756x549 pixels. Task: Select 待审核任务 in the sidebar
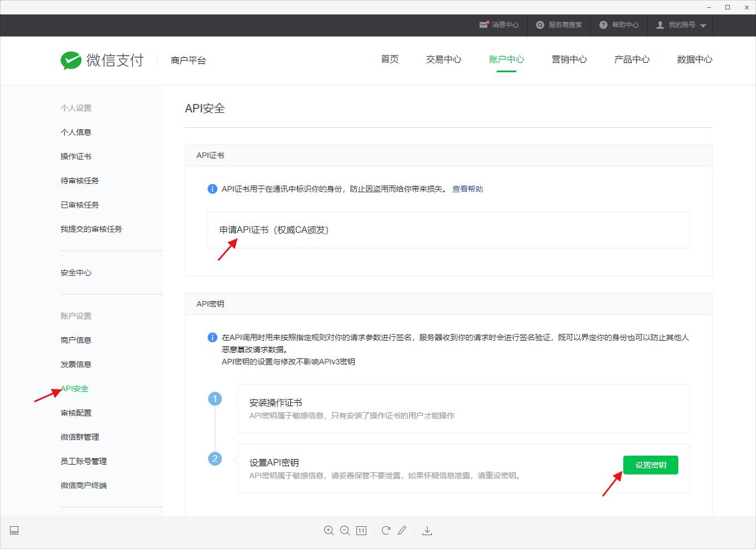point(80,181)
